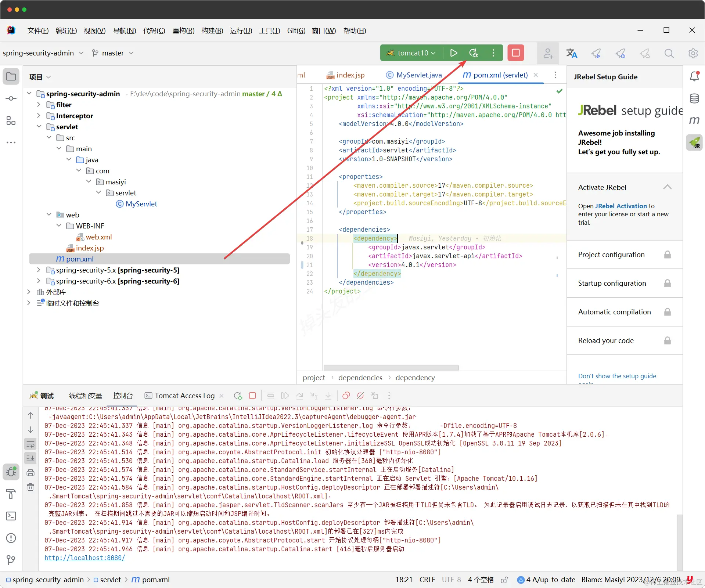
Task: Show more tool windows ellipsis
Action: click(x=11, y=143)
